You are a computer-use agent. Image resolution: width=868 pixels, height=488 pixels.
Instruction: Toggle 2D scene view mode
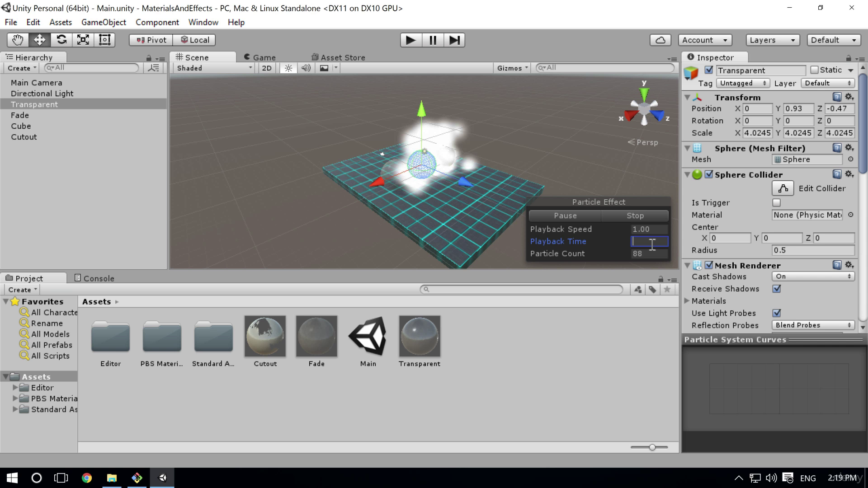267,68
